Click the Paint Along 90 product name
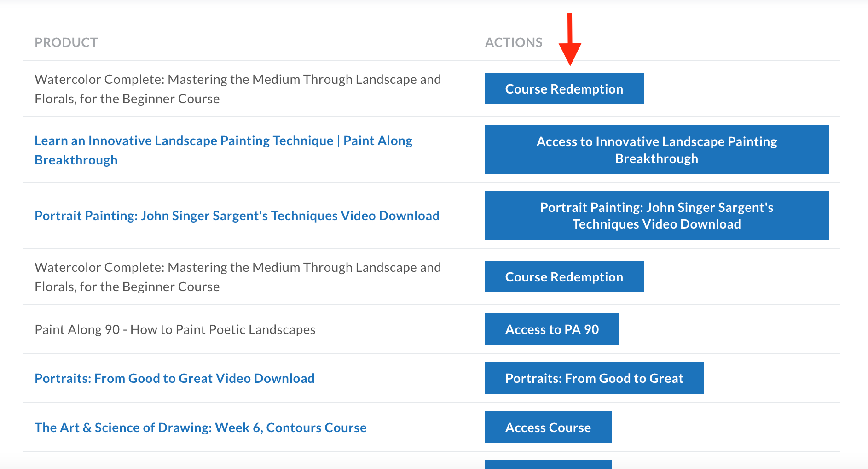The height and width of the screenshot is (469, 868). [175, 329]
